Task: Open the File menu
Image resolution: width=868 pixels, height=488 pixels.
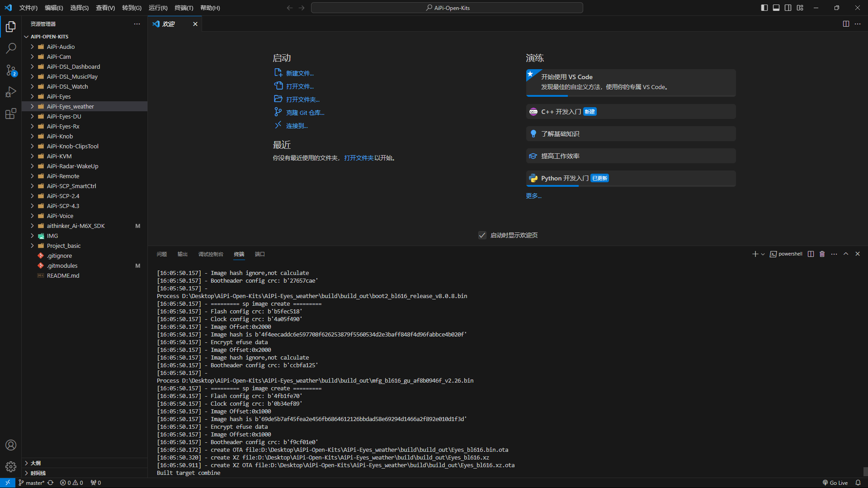Action: tap(28, 8)
